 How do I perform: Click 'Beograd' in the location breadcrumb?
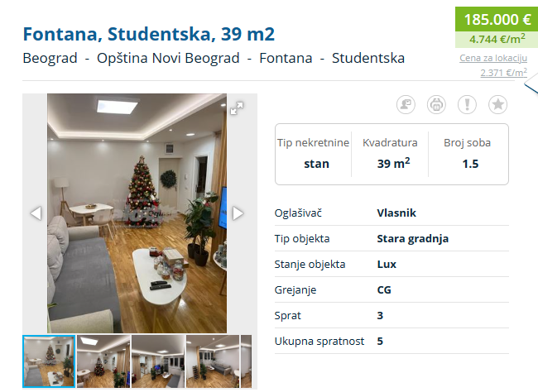pos(50,59)
